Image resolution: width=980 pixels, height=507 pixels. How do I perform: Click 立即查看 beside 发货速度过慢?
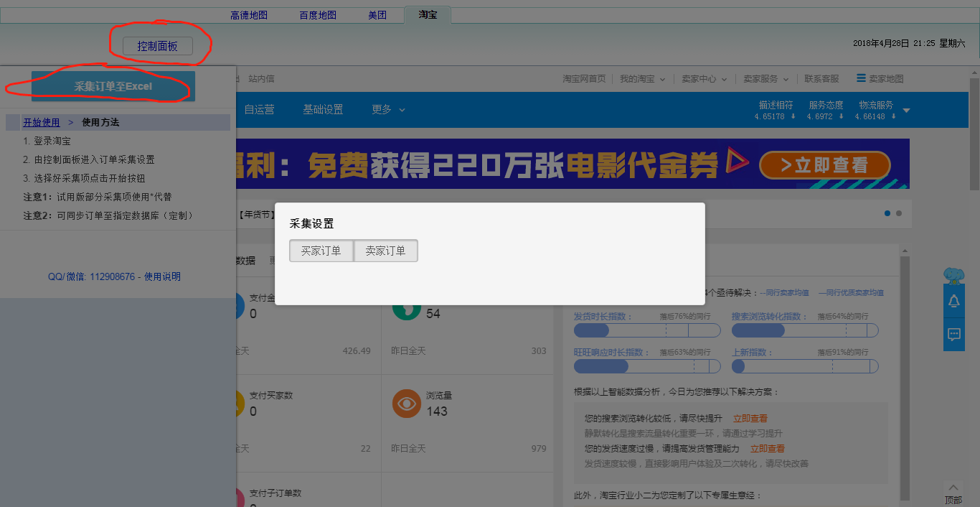click(768, 449)
